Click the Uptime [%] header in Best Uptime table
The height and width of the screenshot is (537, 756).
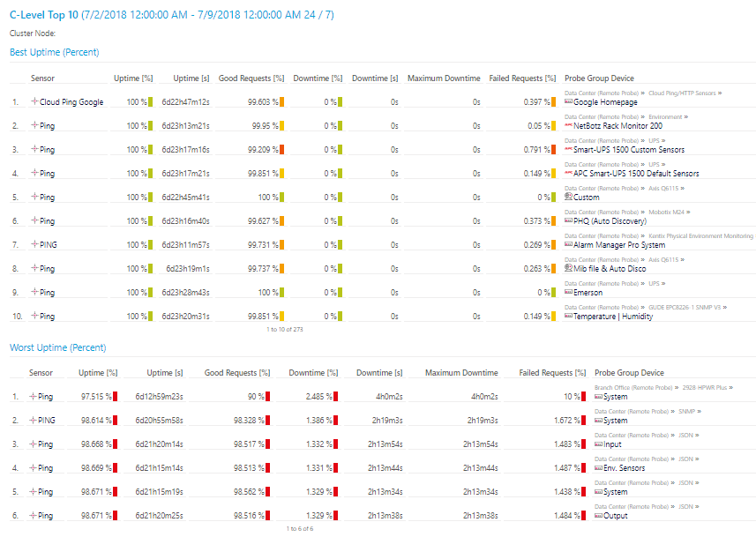point(133,78)
